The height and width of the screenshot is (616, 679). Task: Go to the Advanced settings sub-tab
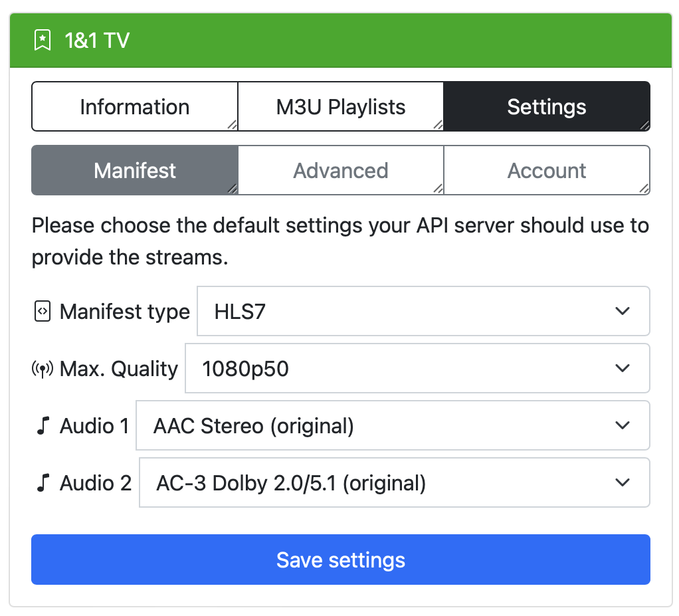341,170
